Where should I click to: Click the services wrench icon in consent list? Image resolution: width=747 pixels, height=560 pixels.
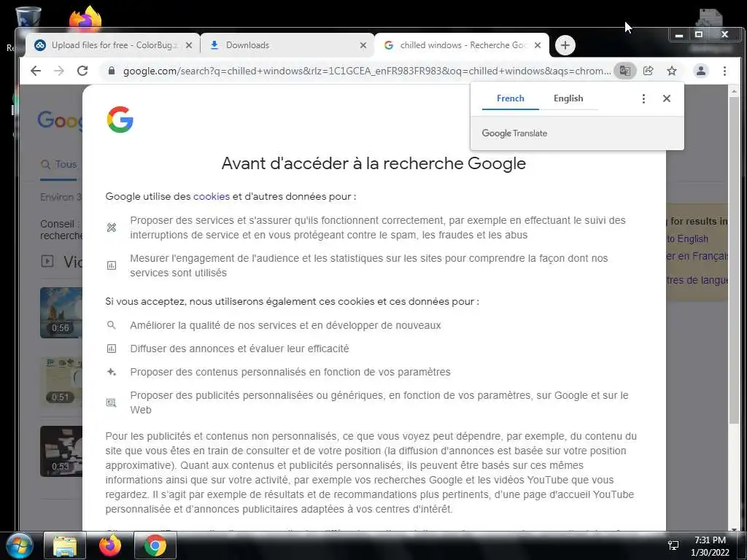coord(112,227)
